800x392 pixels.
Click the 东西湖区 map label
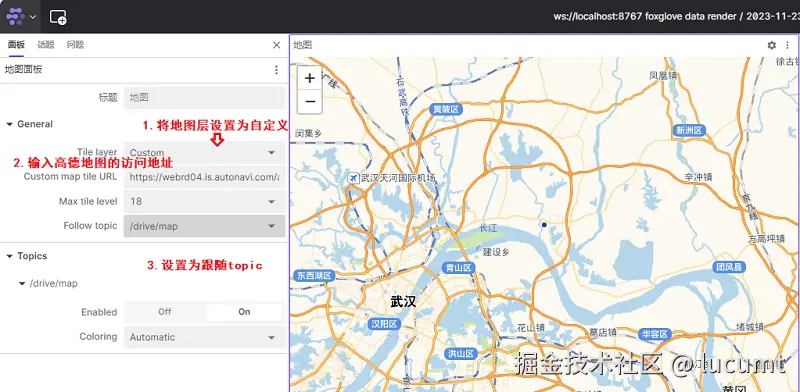coord(314,276)
